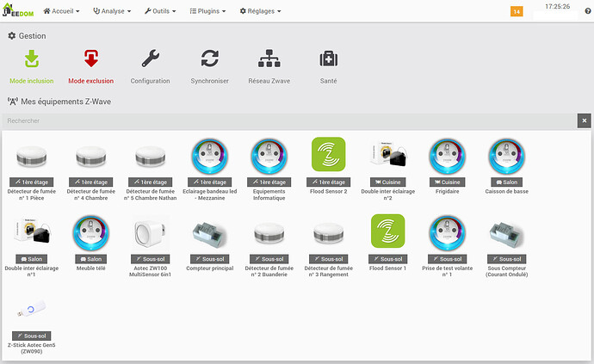This screenshot has height=364, width=594.
Task: Click the clock showing 17:25:26
Action: tap(557, 6)
